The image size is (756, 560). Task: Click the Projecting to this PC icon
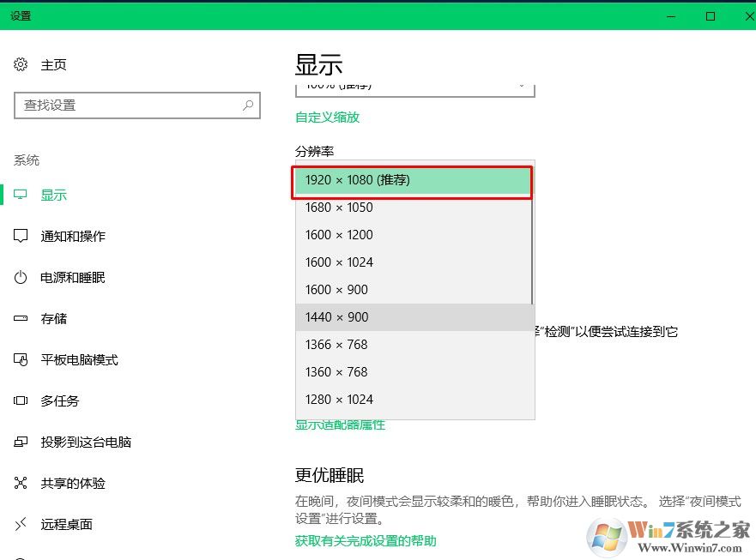coord(21,442)
